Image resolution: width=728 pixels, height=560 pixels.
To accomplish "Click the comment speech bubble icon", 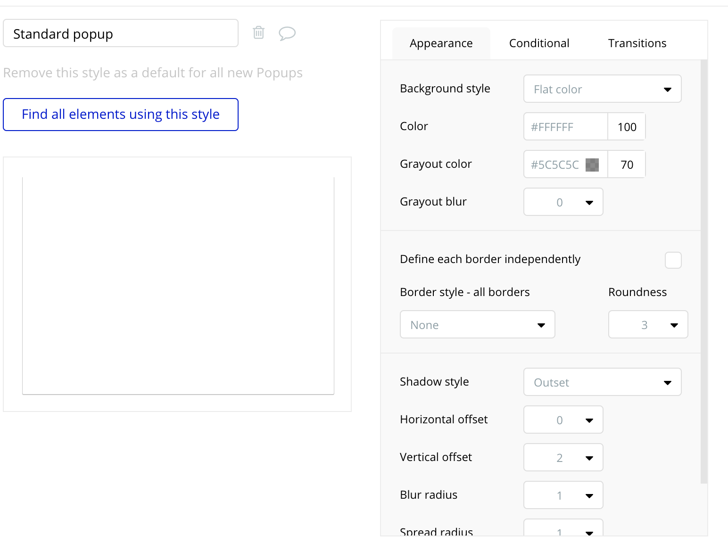I will point(287,33).
